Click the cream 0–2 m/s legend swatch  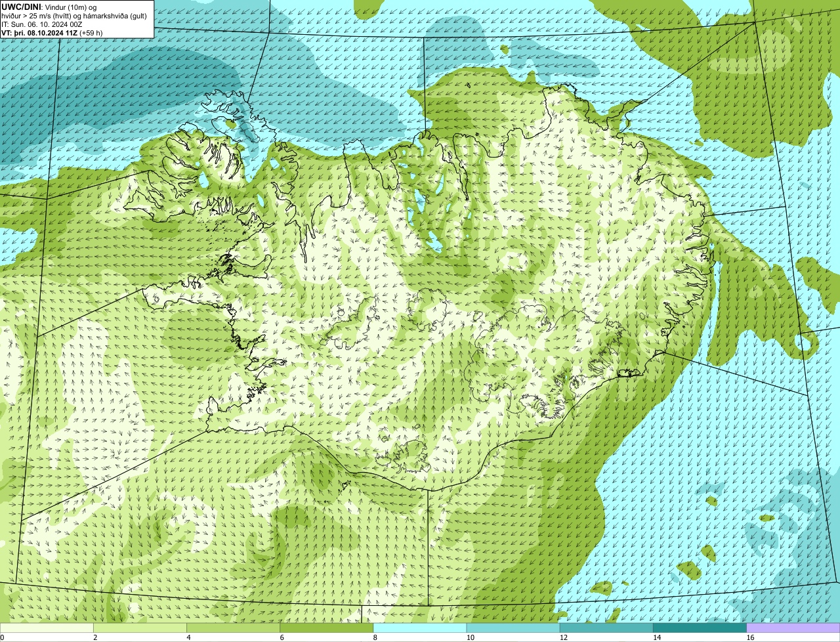47,628
